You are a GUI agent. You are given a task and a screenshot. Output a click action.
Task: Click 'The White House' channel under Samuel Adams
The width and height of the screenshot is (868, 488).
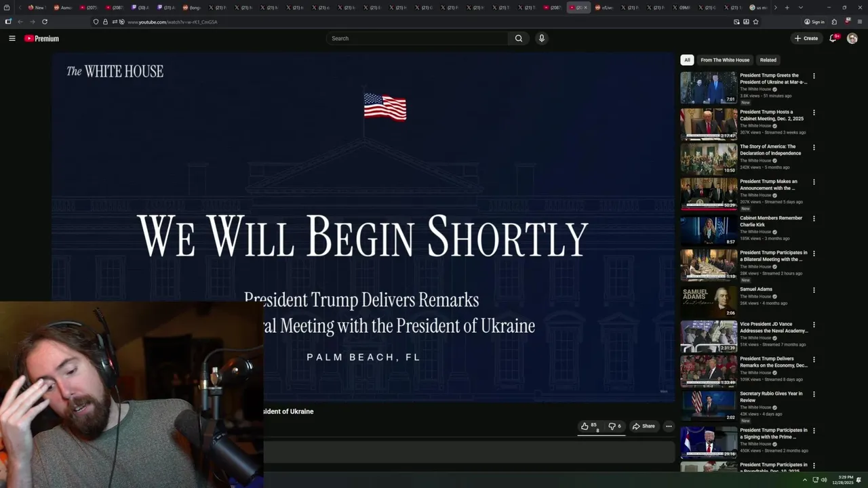tap(755, 296)
